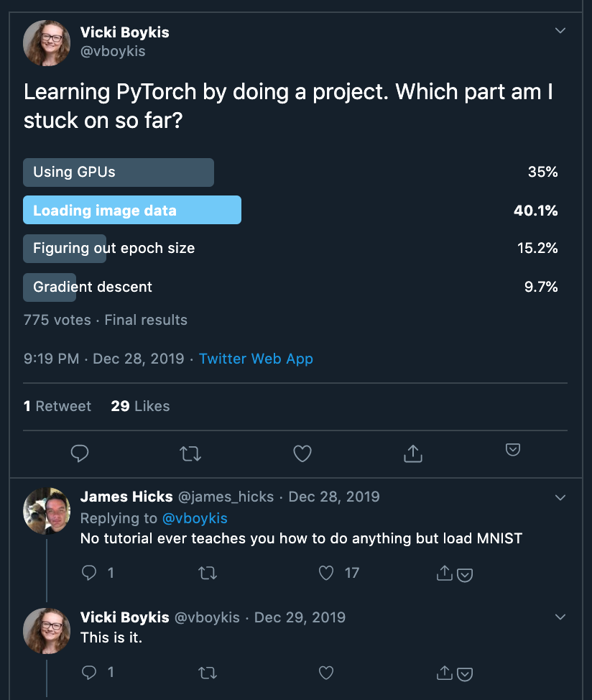Expand the dropdown on the main tweet
Viewport: 592px width, 700px height.
coord(560,30)
